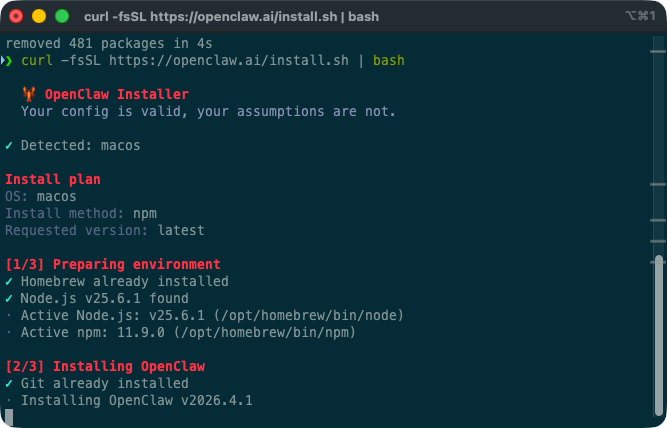The width and height of the screenshot is (667, 428).
Task: Click the checkmark next to Git already installed
Action: (9, 383)
